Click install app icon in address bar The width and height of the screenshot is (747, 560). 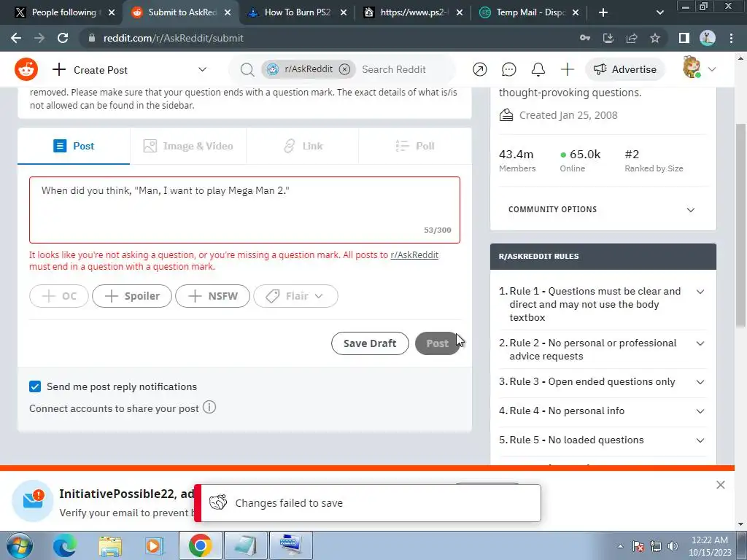coord(608,38)
